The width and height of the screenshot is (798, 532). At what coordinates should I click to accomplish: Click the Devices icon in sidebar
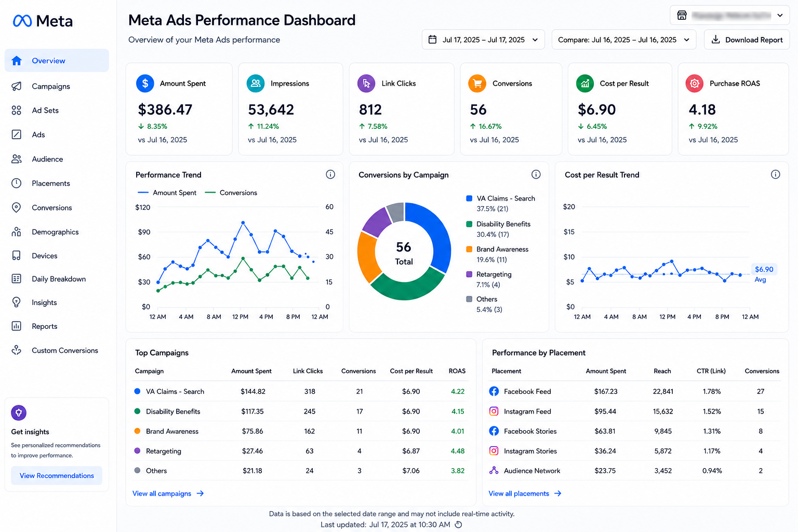17,256
